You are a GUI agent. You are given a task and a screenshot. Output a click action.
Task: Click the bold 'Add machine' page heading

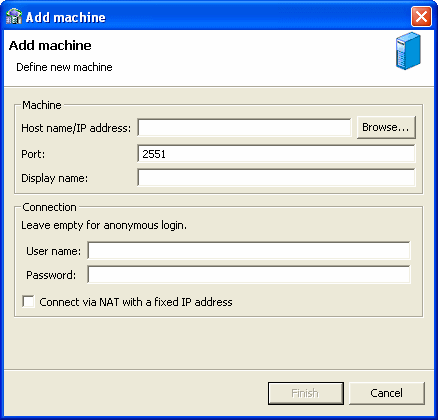[x=50, y=45]
